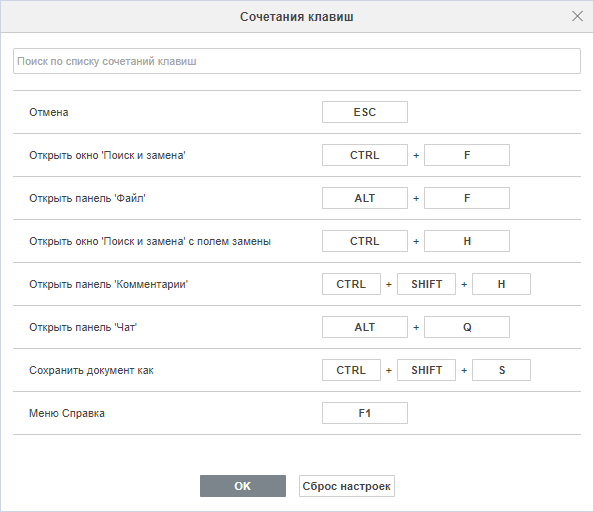Focus the shortcut list search field

click(297, 61)
